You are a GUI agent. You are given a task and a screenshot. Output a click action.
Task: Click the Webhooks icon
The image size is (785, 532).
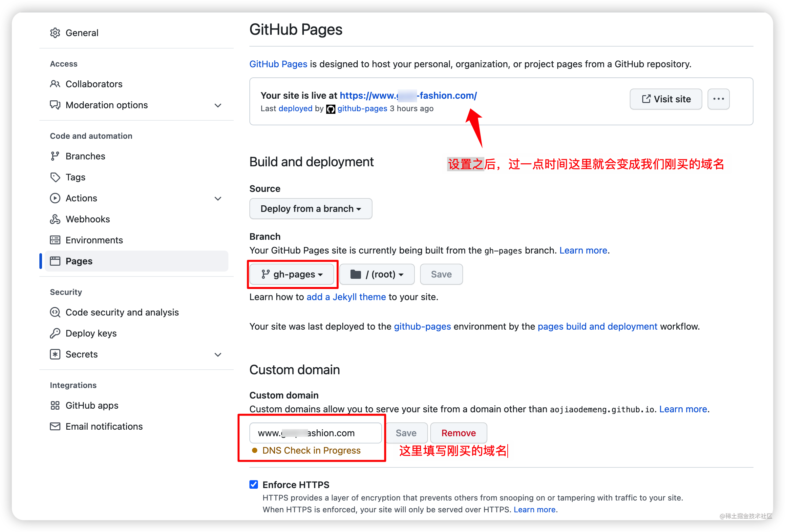(x=55, y=219)
